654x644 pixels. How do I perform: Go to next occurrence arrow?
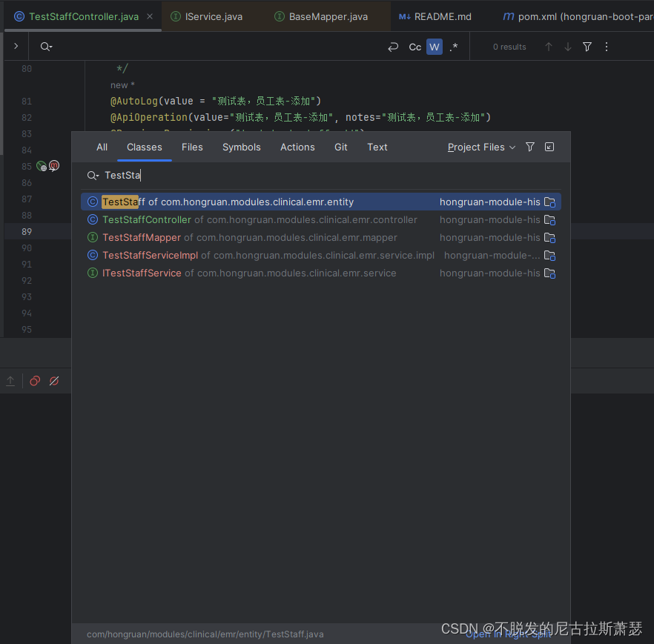click(x=568, y=47)
